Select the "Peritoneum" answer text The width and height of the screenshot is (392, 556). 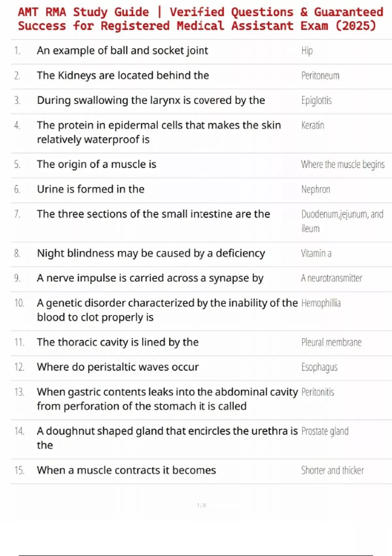point(320,76)
